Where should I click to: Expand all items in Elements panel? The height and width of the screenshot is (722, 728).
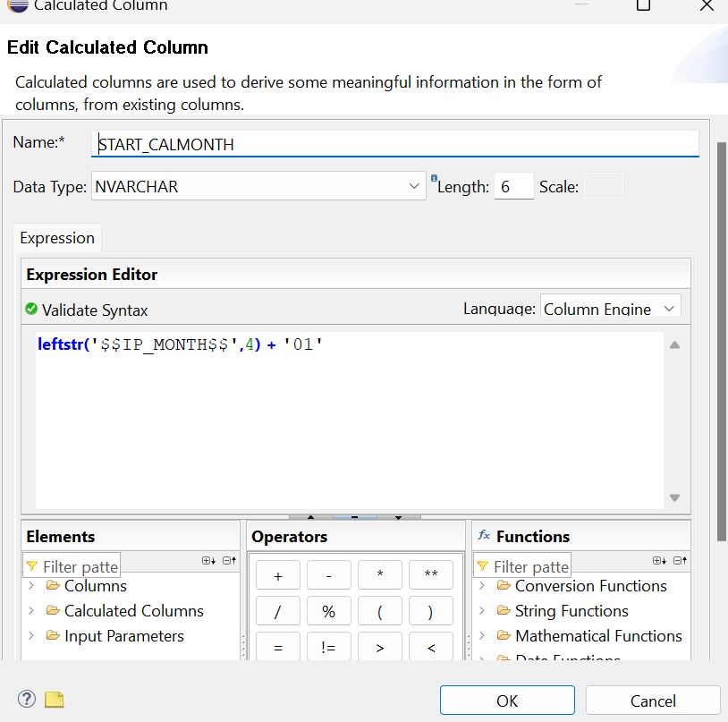(x=208, y=561)
